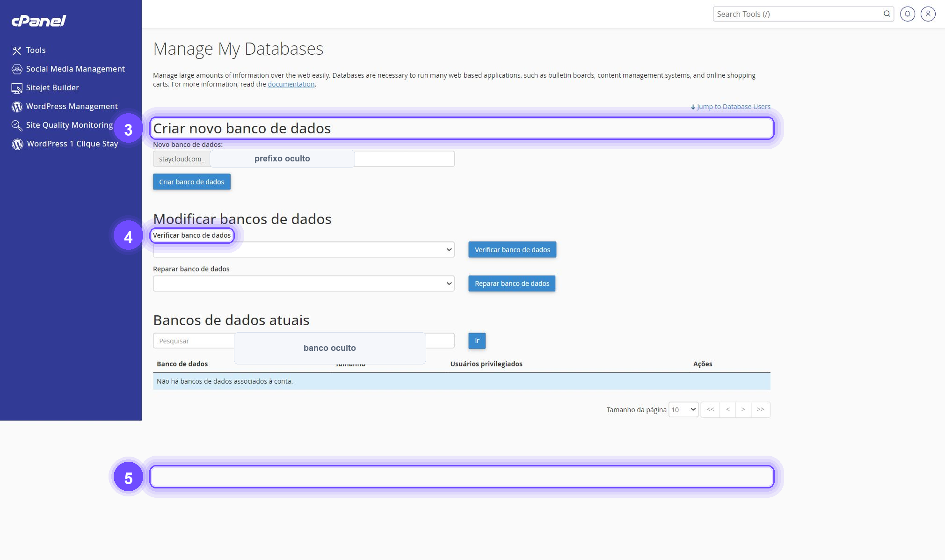
Task: Go to last page with >> button
Action: click(x=761, y=410)
